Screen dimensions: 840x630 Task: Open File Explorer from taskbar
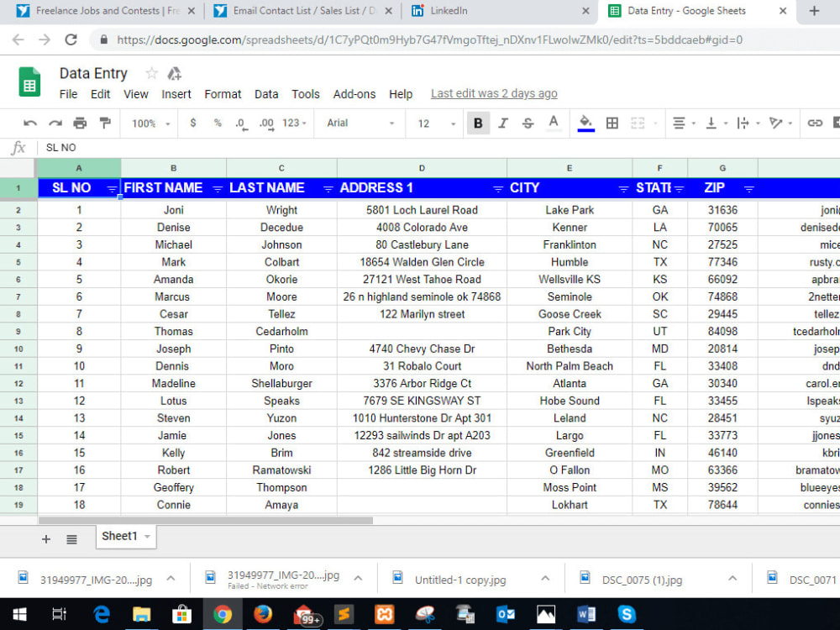coord(141,614)
